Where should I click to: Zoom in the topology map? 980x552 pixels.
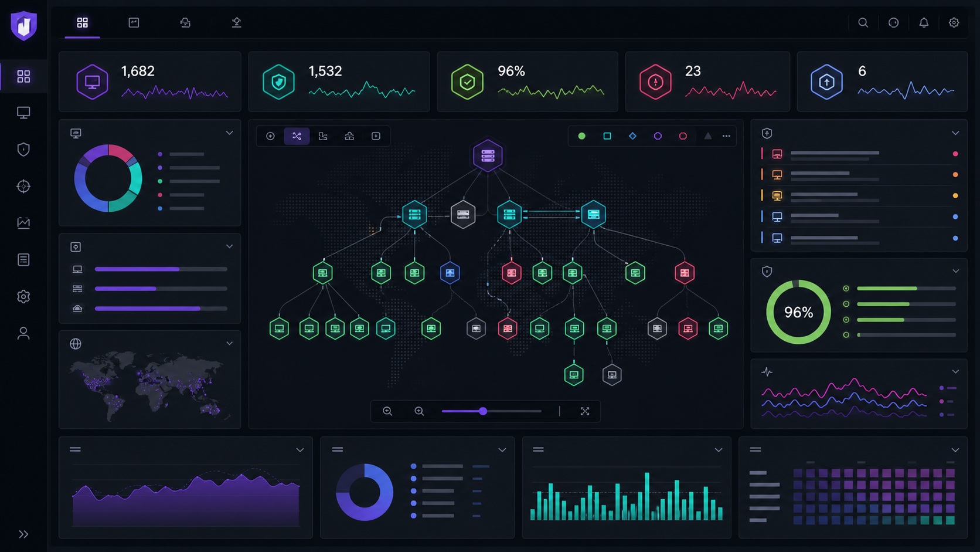(x=419, y=411)
